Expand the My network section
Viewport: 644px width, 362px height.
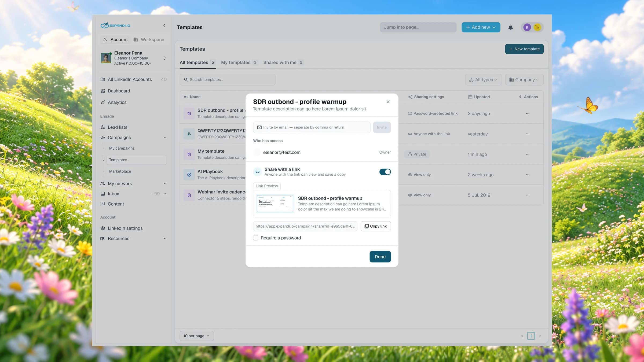point(164,184)
